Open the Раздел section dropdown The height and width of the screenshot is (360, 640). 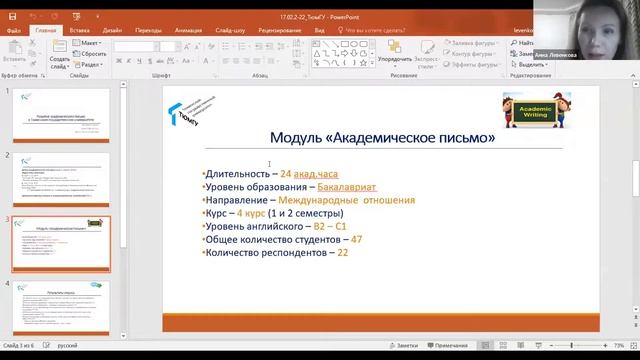88,64
